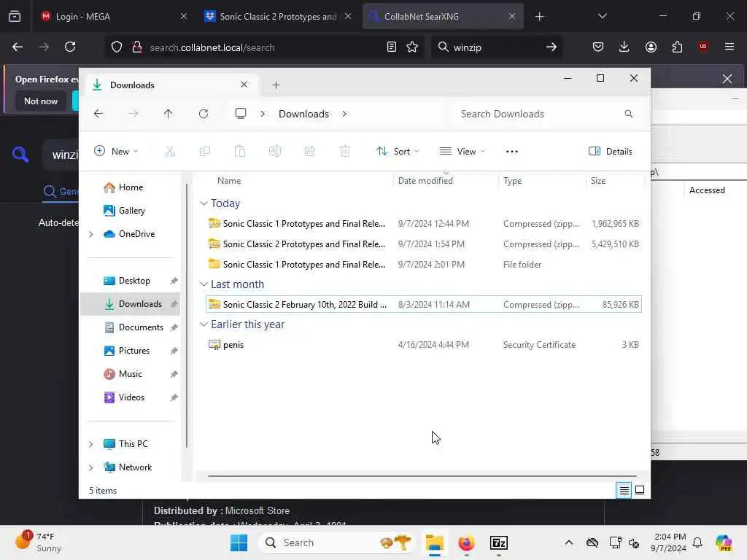Click the Copy icon in Explorer toolbar
Viewport: 747px width, 560px height.
(x=205, y=152)
